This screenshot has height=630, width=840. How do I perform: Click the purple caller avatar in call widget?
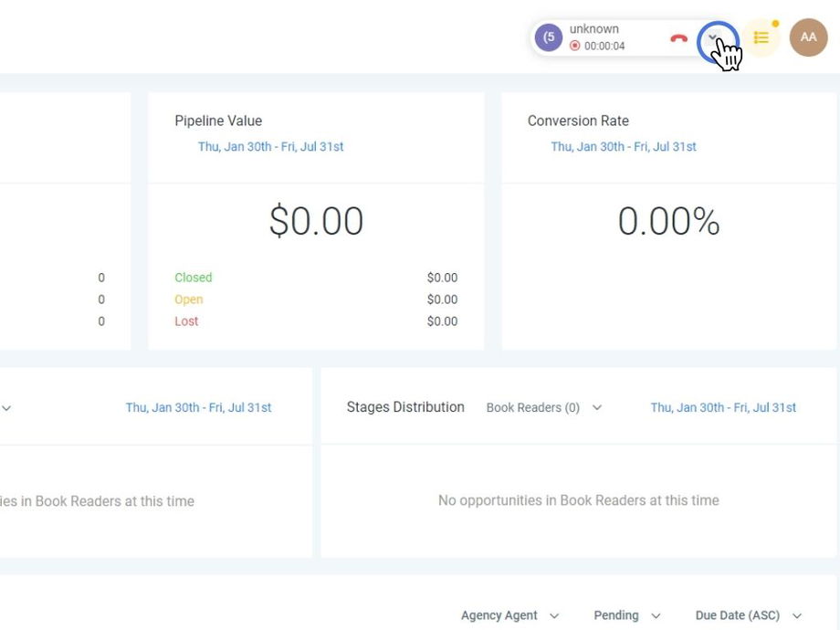pyautogui.click(x=549, y=37)
